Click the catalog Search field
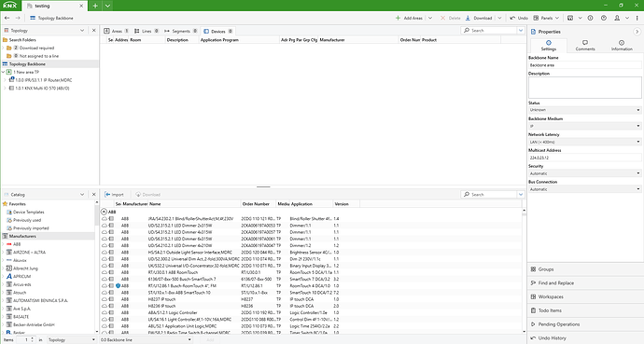The image size is (644, 344). pyautogui.click(x=491, y=194)
